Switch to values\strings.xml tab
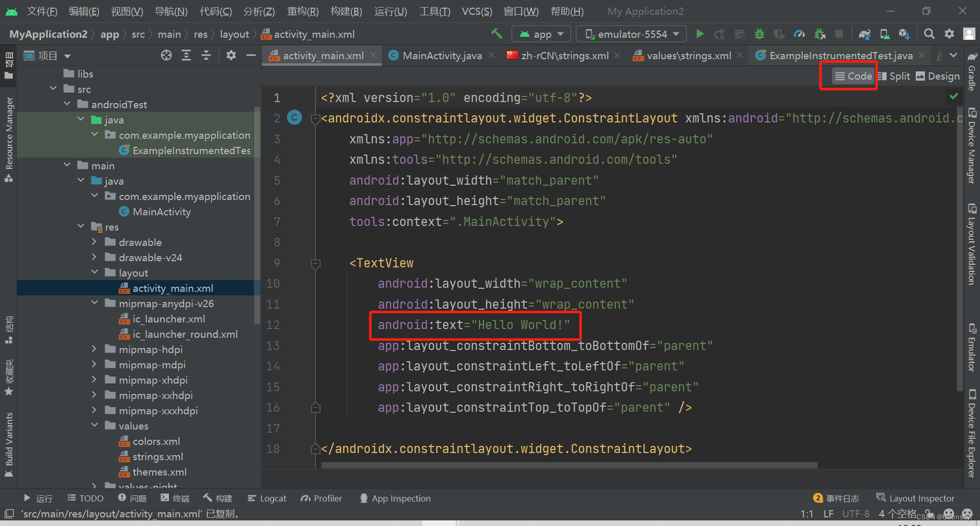The image size is (980, 526). (688, 56)
